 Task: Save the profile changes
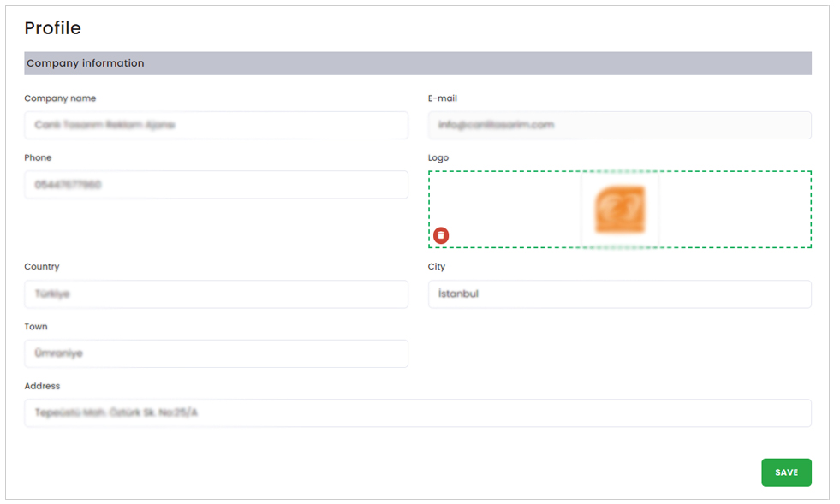pyautogui.click(x=786, y=472)
